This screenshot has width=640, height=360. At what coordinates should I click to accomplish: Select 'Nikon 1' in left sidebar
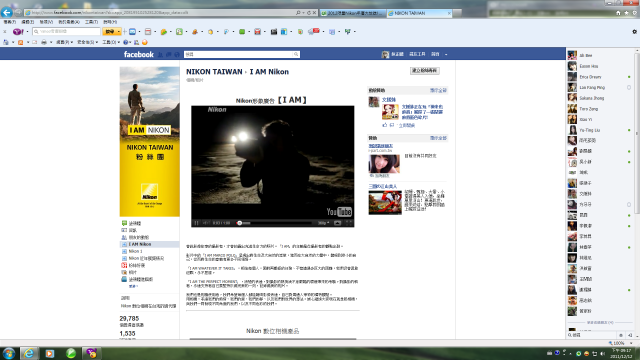pyautogui.click(x=135, y=251)
